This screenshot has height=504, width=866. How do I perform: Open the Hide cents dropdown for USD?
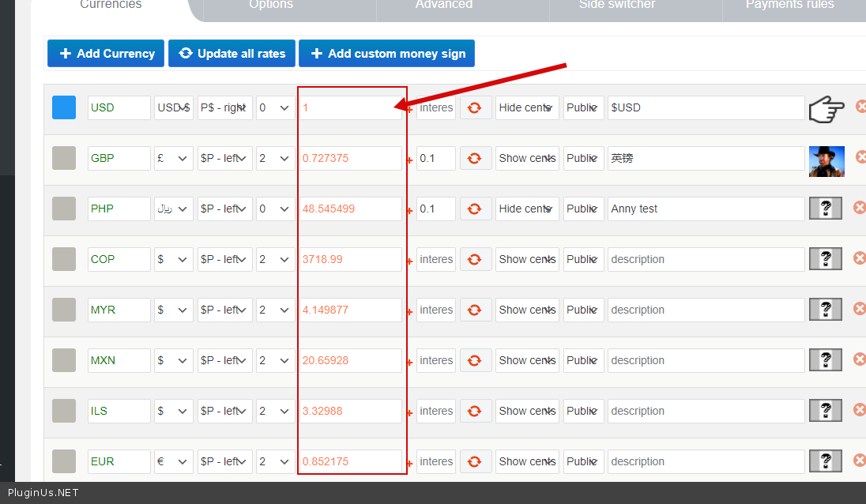pos(528,107)
